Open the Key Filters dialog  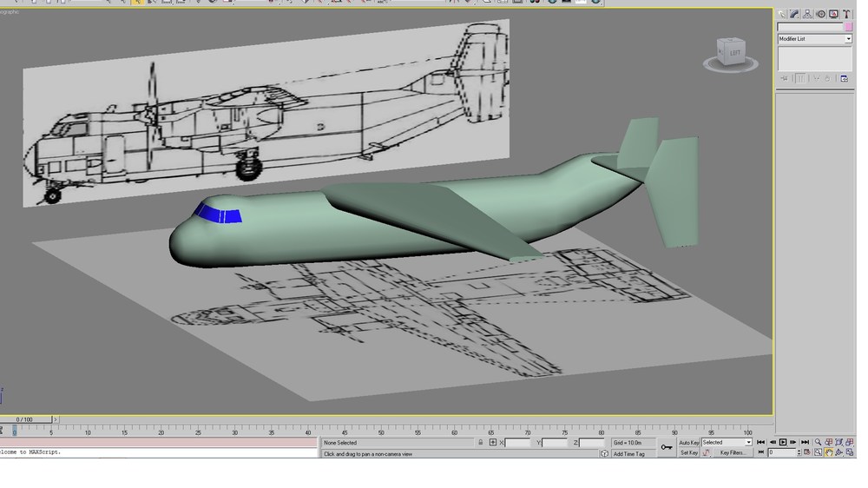(x=732, y=452)
